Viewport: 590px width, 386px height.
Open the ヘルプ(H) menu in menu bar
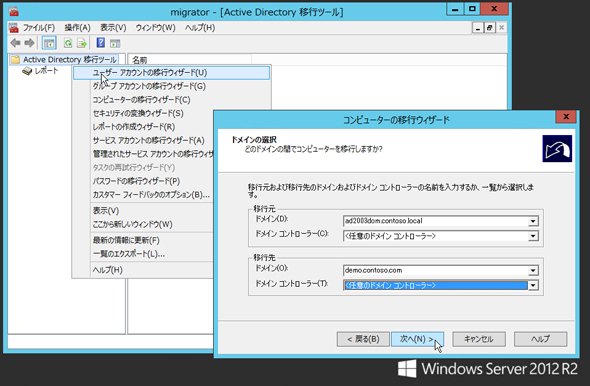[200, 27]
